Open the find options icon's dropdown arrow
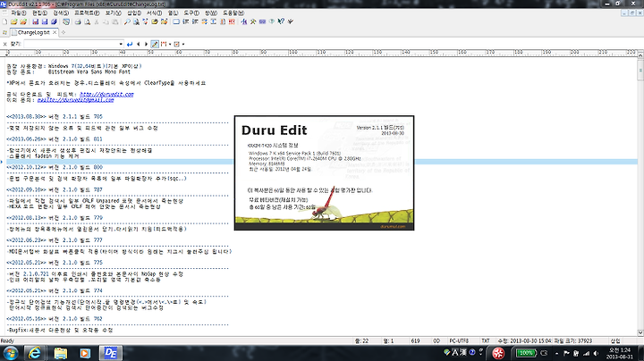The image size is (644, 361). 183,44
